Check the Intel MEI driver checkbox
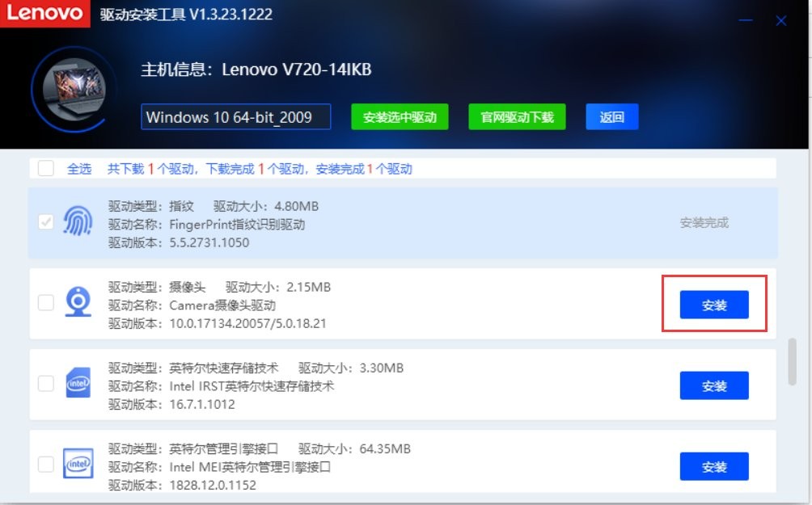 46,464
